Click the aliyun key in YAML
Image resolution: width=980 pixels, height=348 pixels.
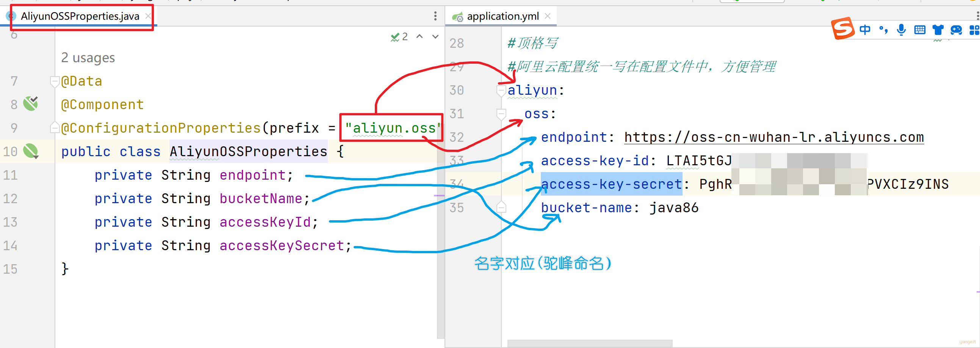tap(532, 91)
